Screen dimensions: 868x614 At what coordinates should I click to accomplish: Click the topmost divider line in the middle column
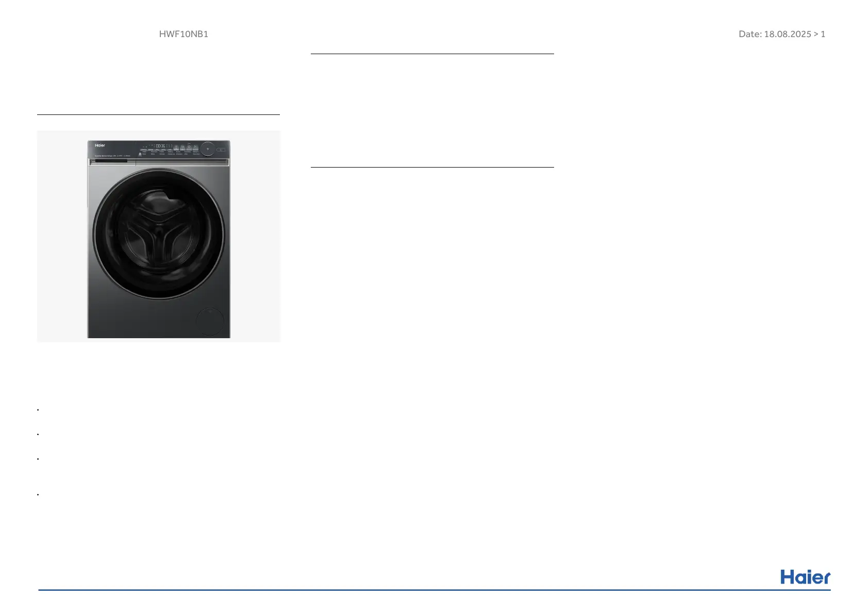(x=432, y=54)
